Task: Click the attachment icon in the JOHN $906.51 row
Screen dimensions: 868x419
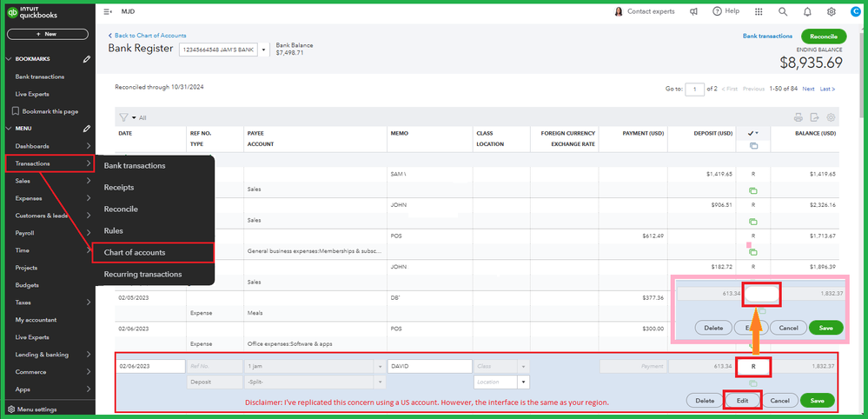Action: click(752, 222)
